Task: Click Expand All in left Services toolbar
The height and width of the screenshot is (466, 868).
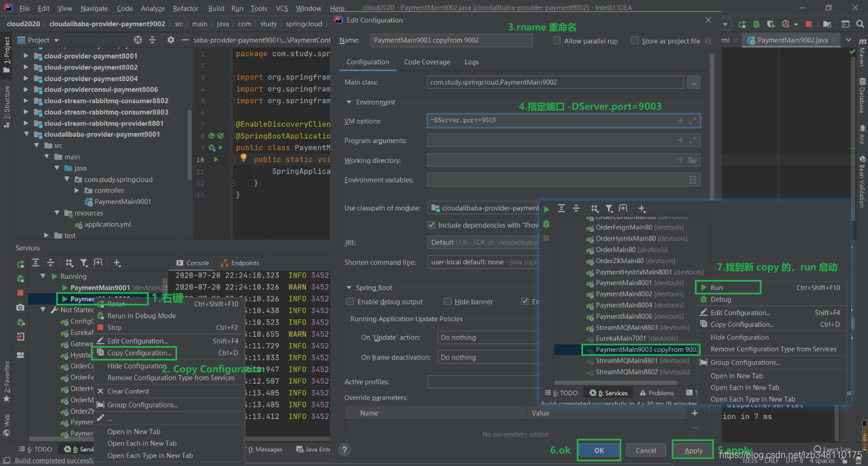Action: pyautogui.click(x=36, y=263)
